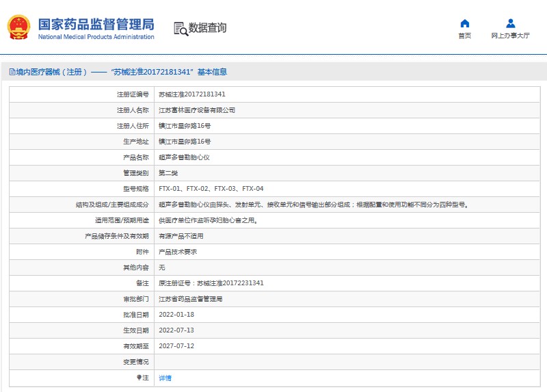Viewport: 547px width, 392px height.
Task: Click the 江苏省药品监督管理局 approval department cell
Action: tap(190, 299)
